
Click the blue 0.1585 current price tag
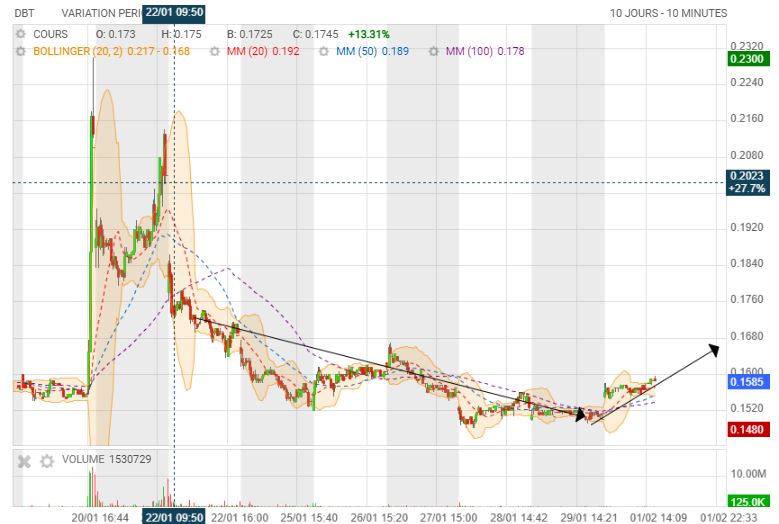[748, 382]
